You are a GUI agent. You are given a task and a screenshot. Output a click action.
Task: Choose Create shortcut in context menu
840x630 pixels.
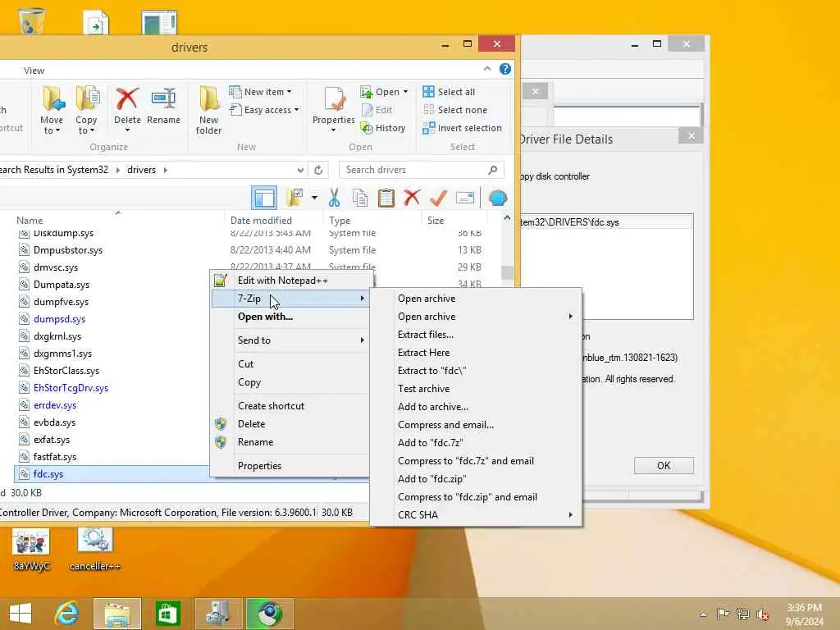[291, 405]
